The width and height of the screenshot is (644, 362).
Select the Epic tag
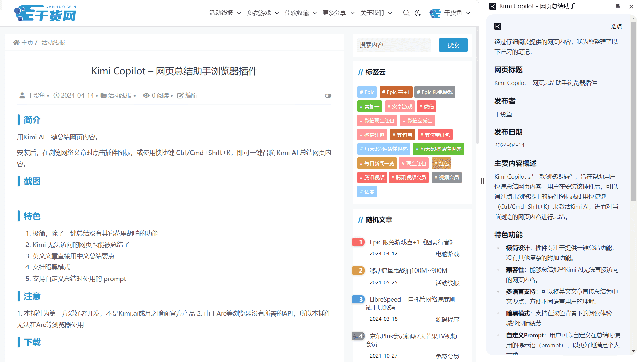click(367, 92)
